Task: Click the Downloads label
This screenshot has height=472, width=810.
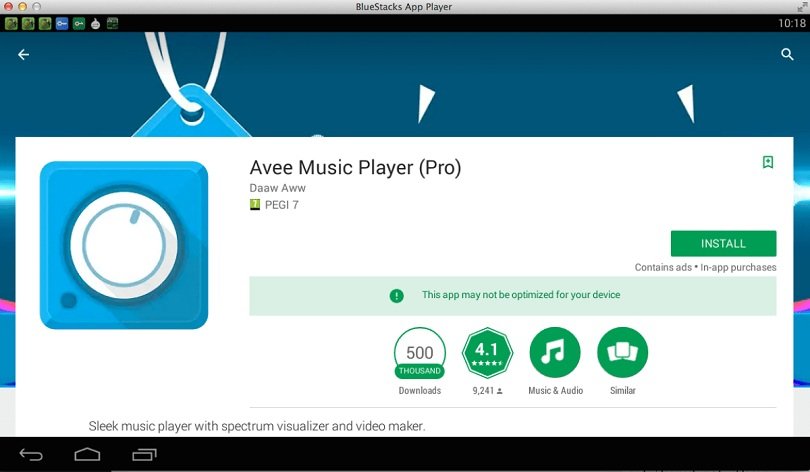Action: tap(419, 391)
